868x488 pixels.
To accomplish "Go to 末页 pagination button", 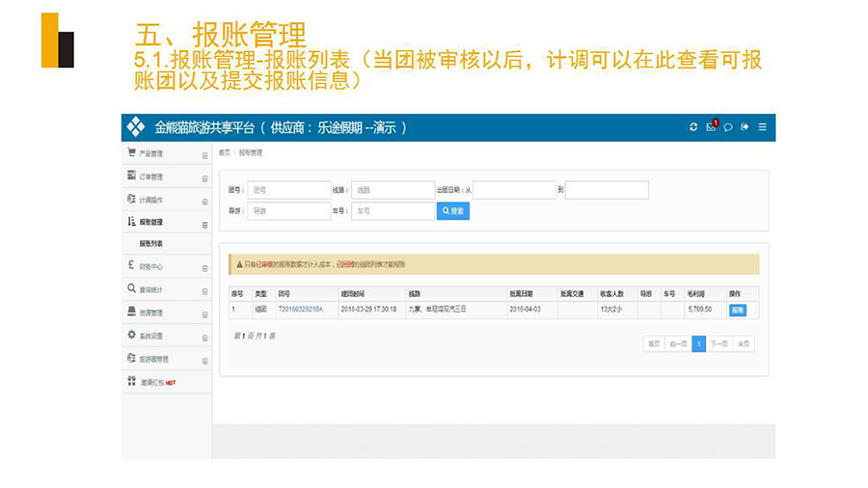I will click(744, 344).
